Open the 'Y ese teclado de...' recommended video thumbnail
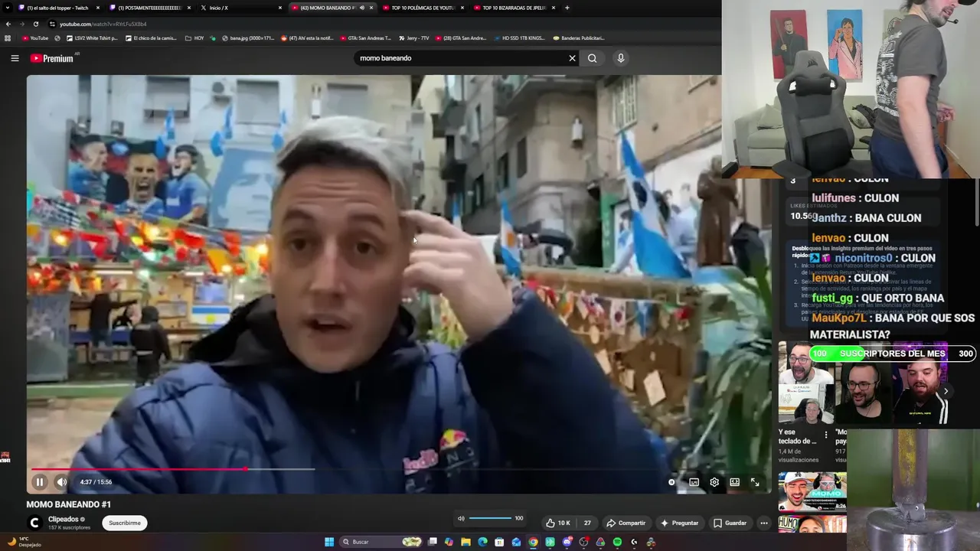 [x=806, y=383]
